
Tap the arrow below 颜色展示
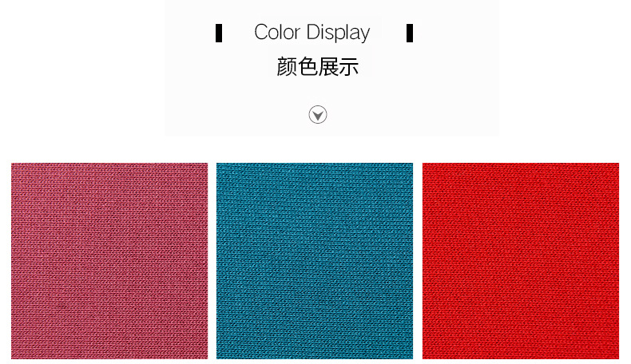pos(318,115)
